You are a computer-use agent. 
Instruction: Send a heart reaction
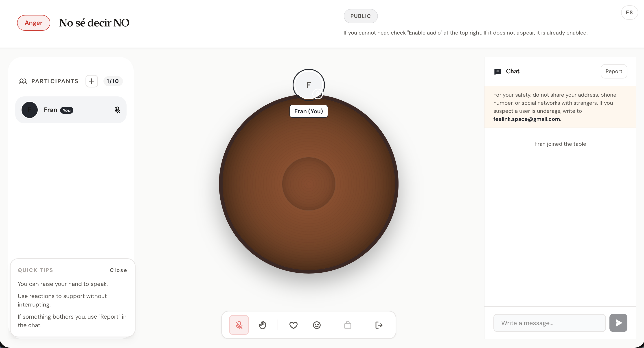pyautogui.click(x=293, y=325)
